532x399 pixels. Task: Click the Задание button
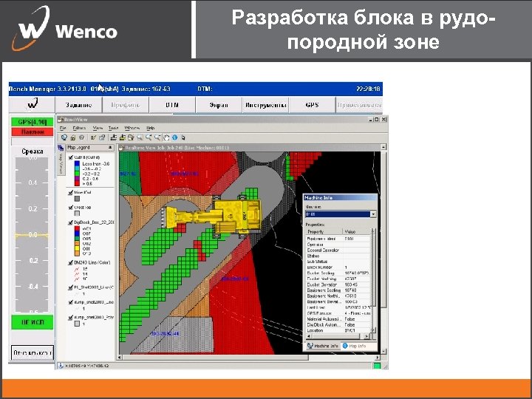pyautogui.click(x=79, y=105)
